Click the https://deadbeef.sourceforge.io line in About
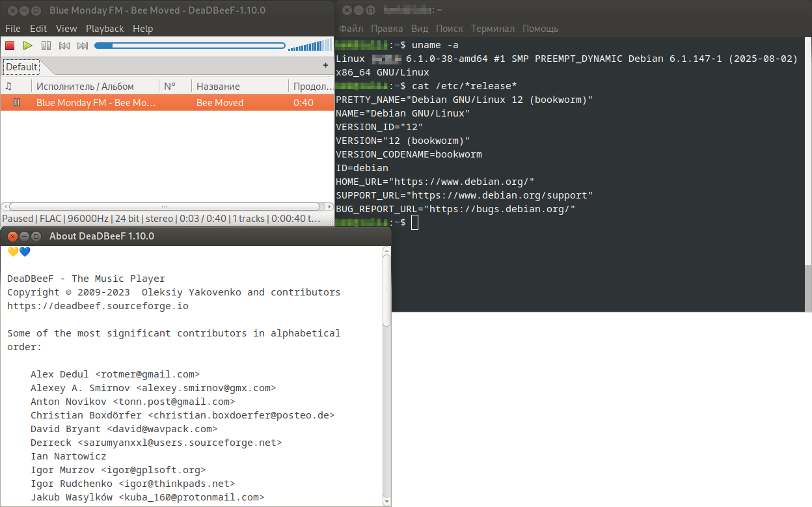This screenshot has height=507, width=812. coord(98,306)
